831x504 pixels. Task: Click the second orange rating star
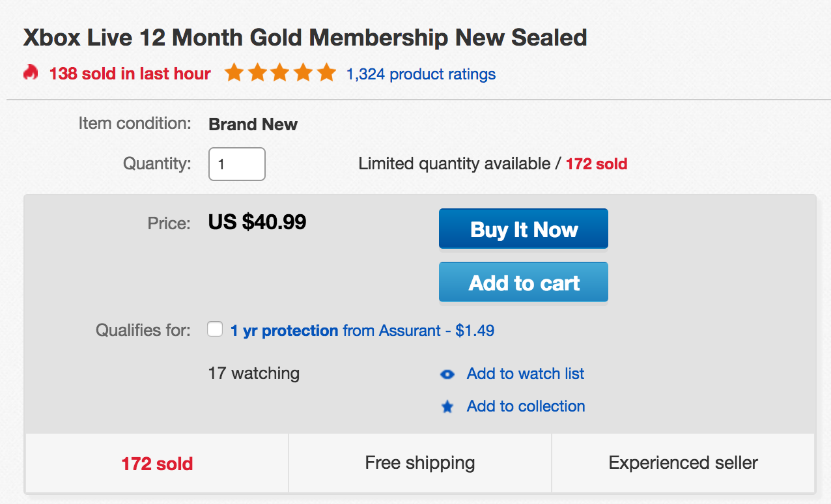click(257, 73)
